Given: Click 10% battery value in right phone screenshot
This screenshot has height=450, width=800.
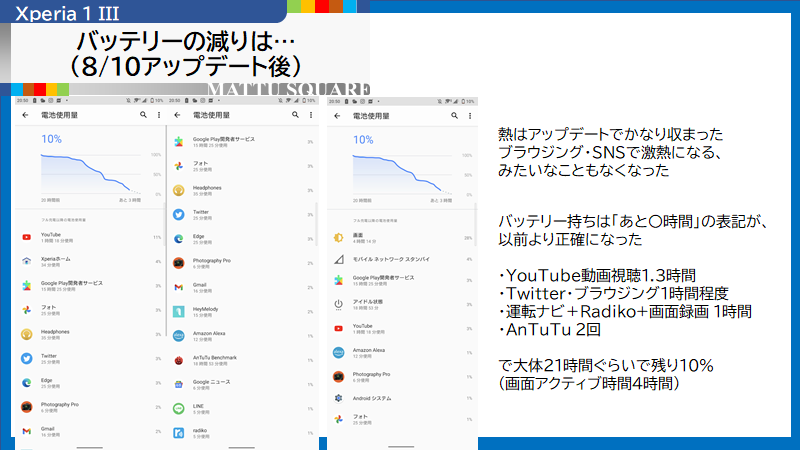Looking at the screenshot, I should click(363, 140).
